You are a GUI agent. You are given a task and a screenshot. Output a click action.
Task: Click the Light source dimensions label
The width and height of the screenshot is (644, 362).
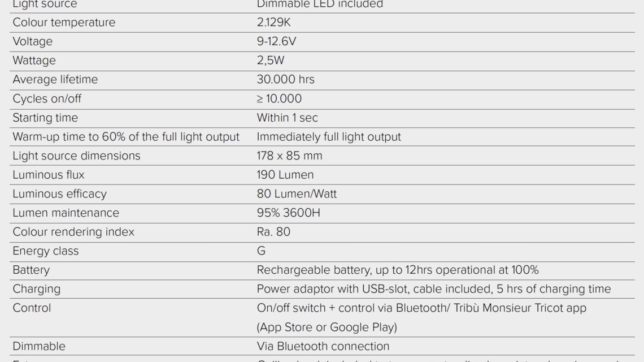point(76,156)
